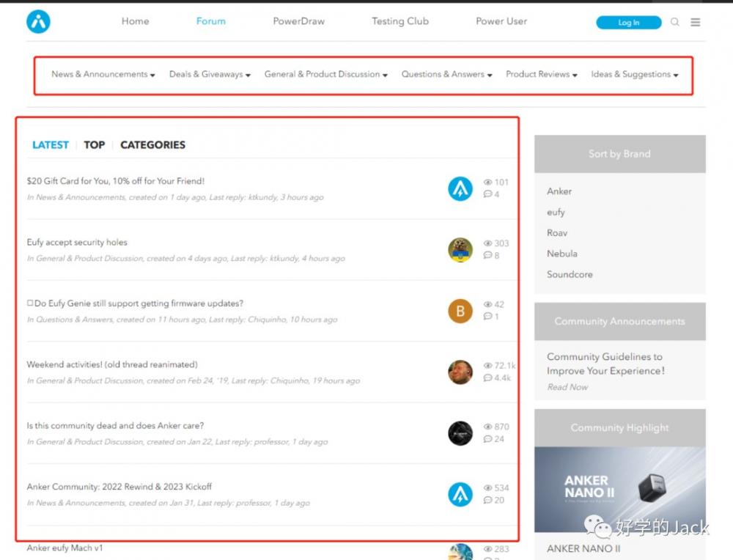Open the hamburger menu icon
The height and width of the screenshot is (560, 733).
click(695, 22)
